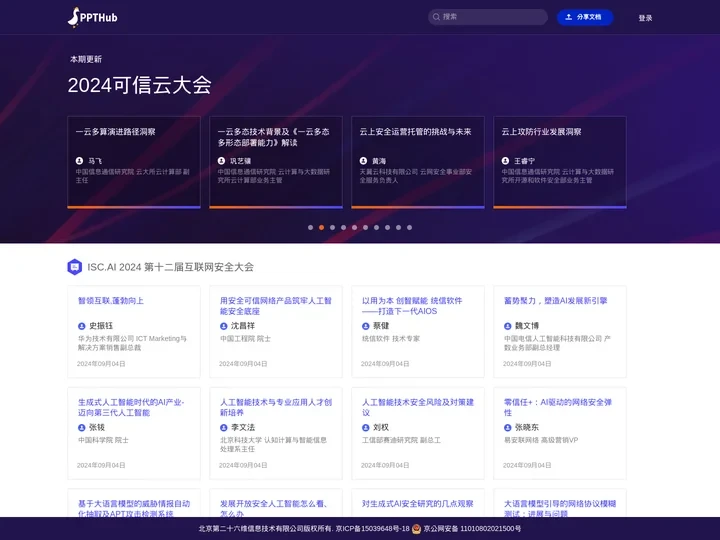The height and width of the screenshot is (540, 720).
Task: Click 京ICP备15039648号-18 footer link
Action: click(x=372, y=529)
